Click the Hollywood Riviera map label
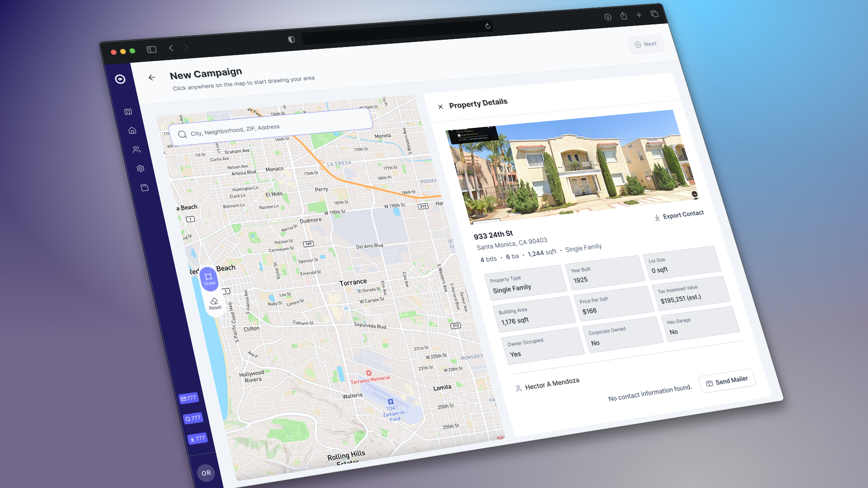The image size is (868, 488). (x=252, y=376)
